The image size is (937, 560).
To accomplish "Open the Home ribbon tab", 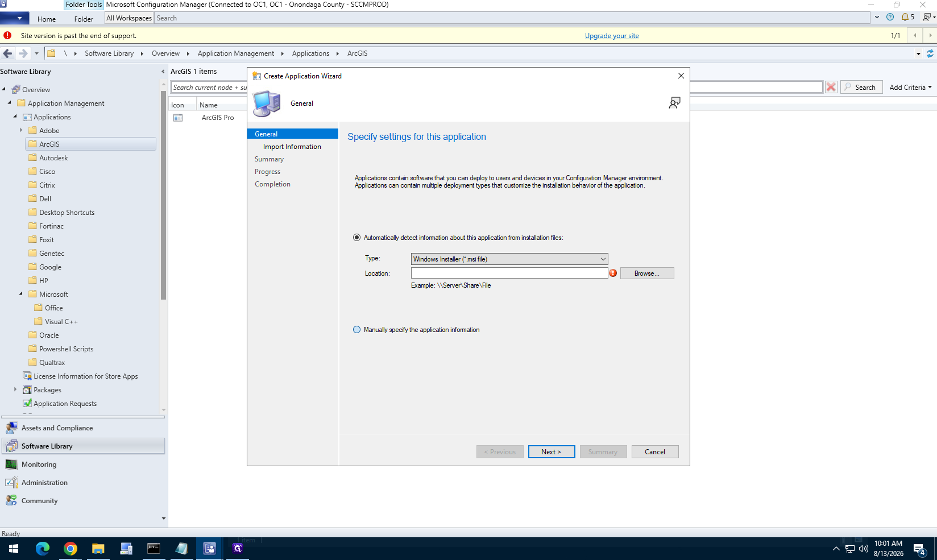I will 47,19.
